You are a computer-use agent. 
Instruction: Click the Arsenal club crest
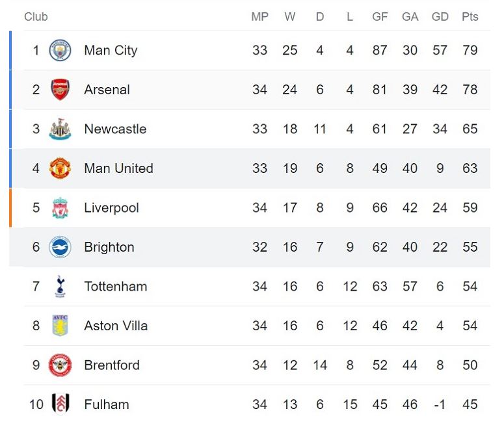click(60, 90)
